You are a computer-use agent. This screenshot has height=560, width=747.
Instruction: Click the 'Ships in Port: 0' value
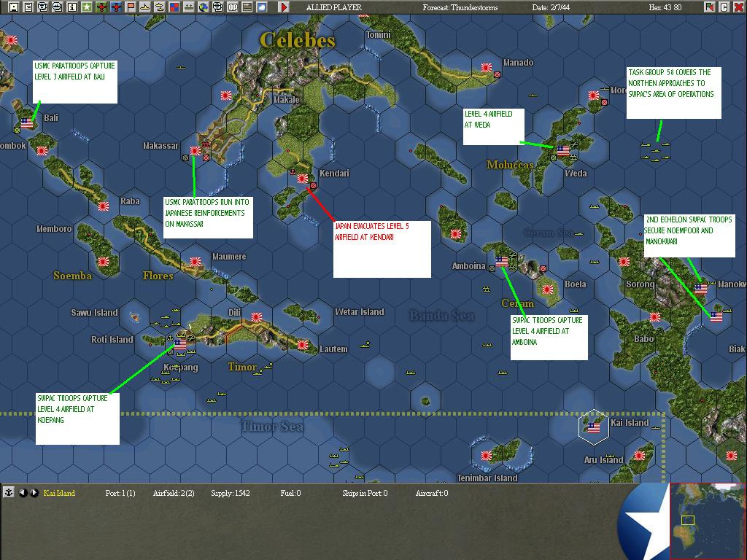click(365, 493)
